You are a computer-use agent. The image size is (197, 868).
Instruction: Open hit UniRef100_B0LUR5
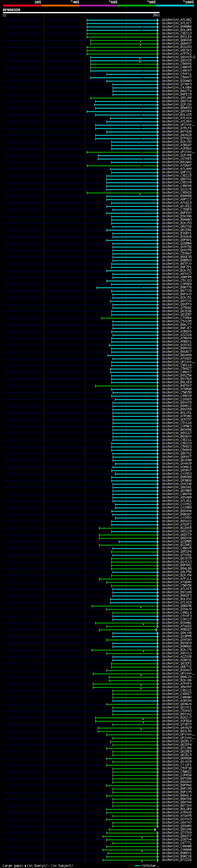[x=176, y=30]
